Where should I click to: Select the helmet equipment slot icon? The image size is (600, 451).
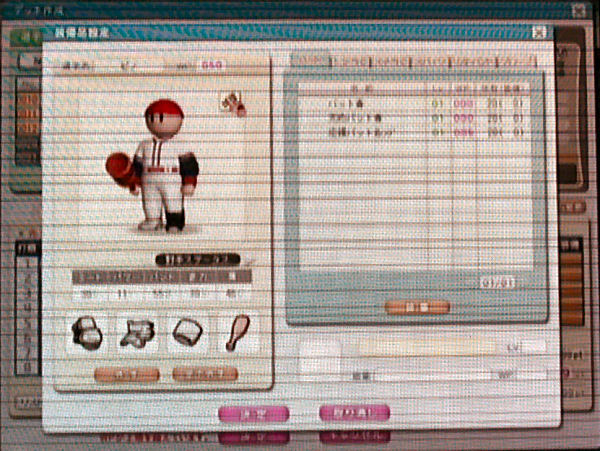[88, 333]
